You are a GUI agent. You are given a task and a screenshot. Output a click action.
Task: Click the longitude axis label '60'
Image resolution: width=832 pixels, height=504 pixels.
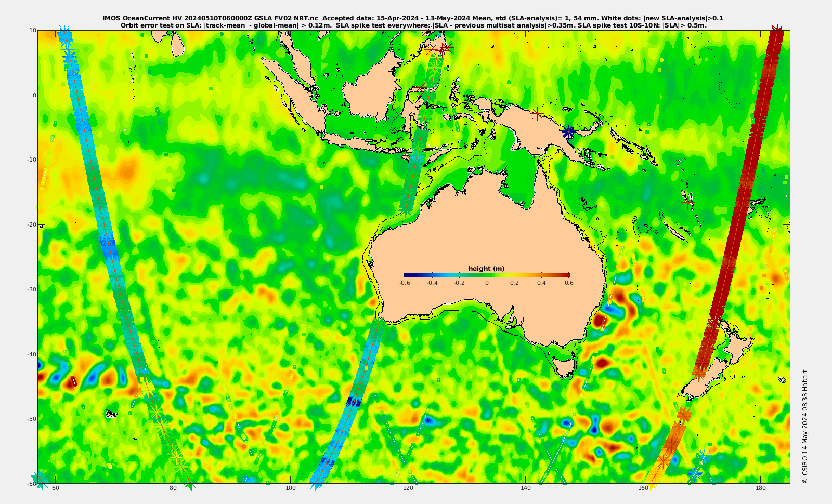click(x=56, y=488)
